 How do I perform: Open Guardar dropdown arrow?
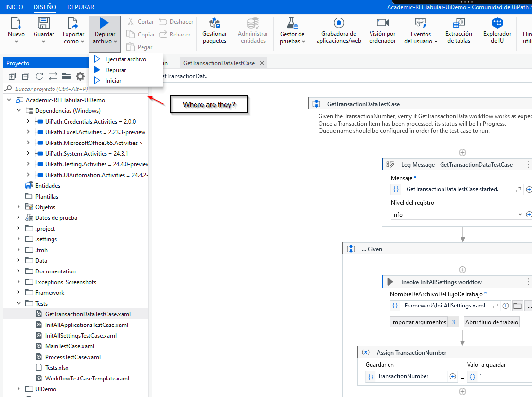pos(43,42)
